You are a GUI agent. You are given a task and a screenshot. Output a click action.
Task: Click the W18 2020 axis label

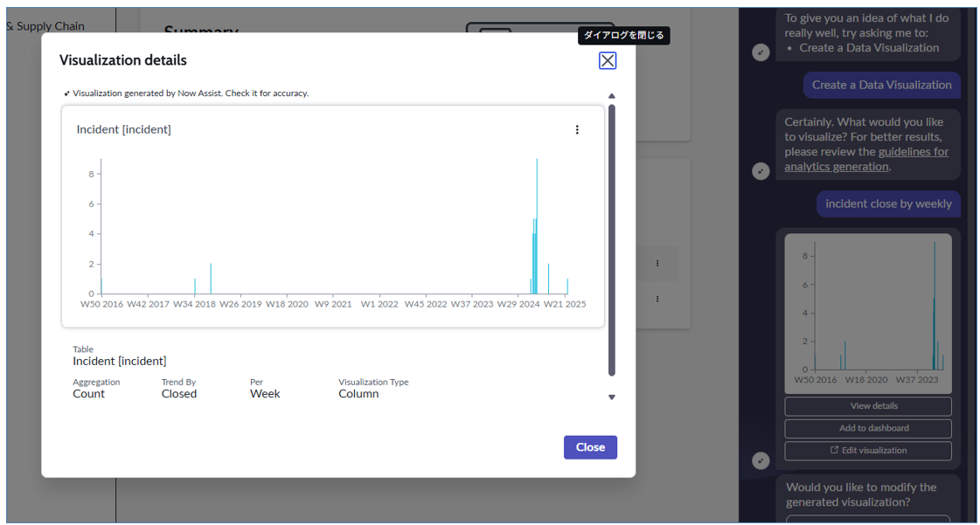pos(287,305)
